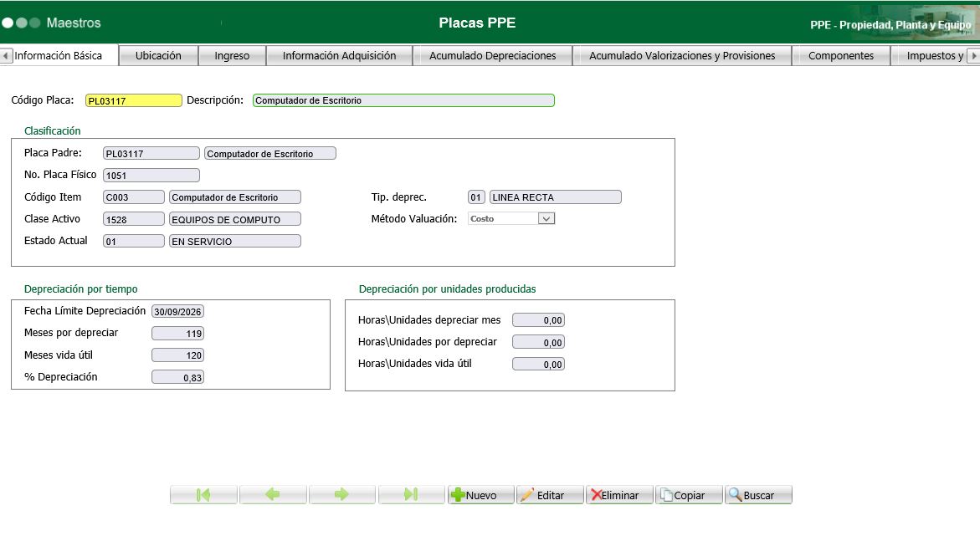Open the Información Adquisición tab
980x536 pixels.
tap(340, 55)
